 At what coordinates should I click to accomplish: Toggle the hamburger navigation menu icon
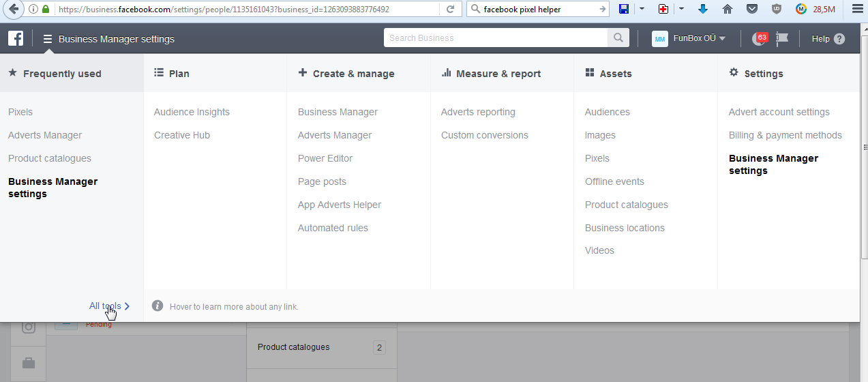click(48, 39)
